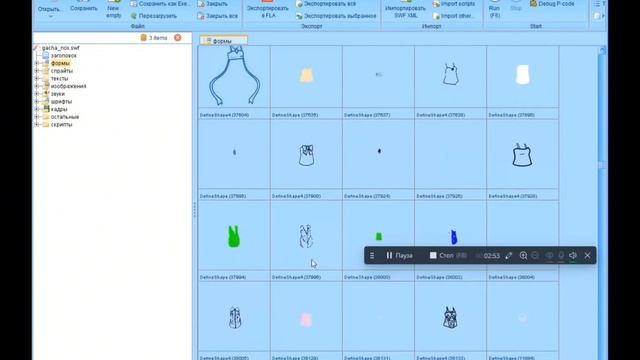Close the recorder toolbar

[x=587, y=256]
